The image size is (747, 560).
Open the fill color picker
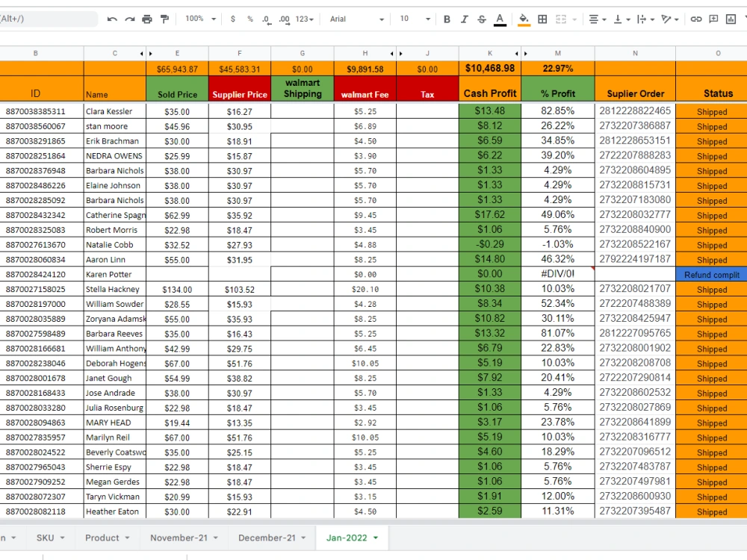click(524, 19)
